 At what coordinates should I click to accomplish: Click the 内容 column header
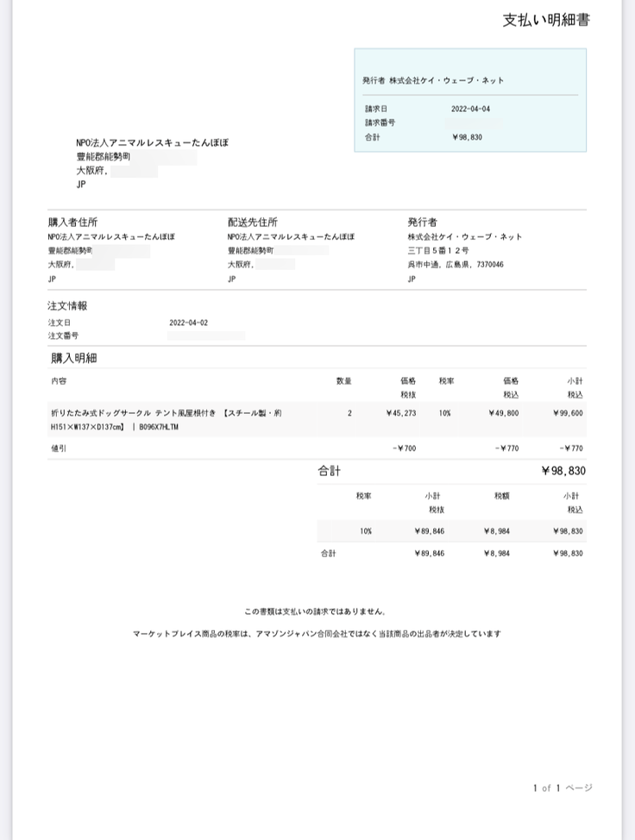[x=59, y=380]
